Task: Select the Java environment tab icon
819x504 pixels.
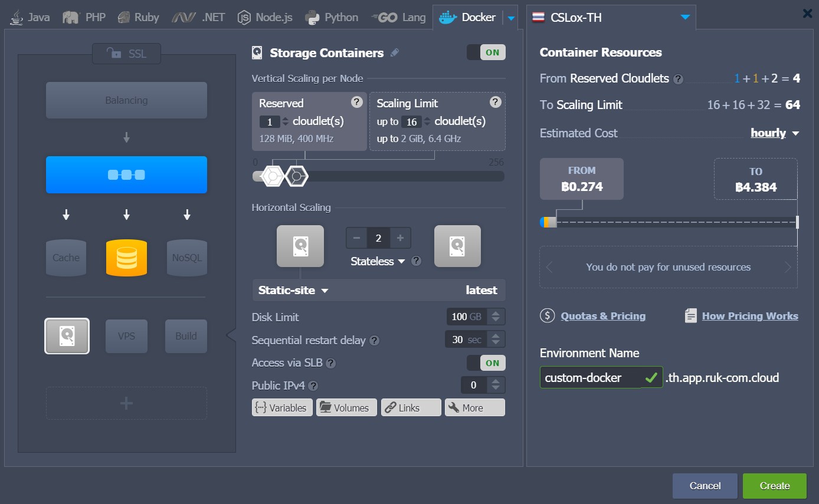Action: pos(16,17)
